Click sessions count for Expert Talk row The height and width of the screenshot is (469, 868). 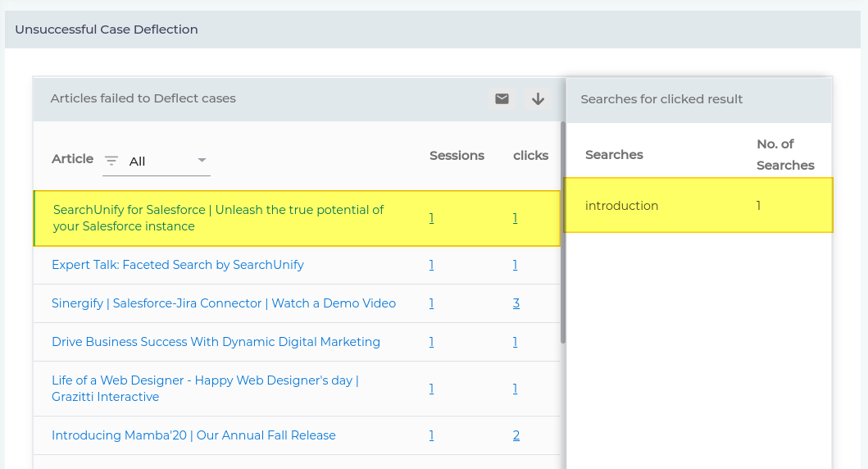tap(431, 265)
